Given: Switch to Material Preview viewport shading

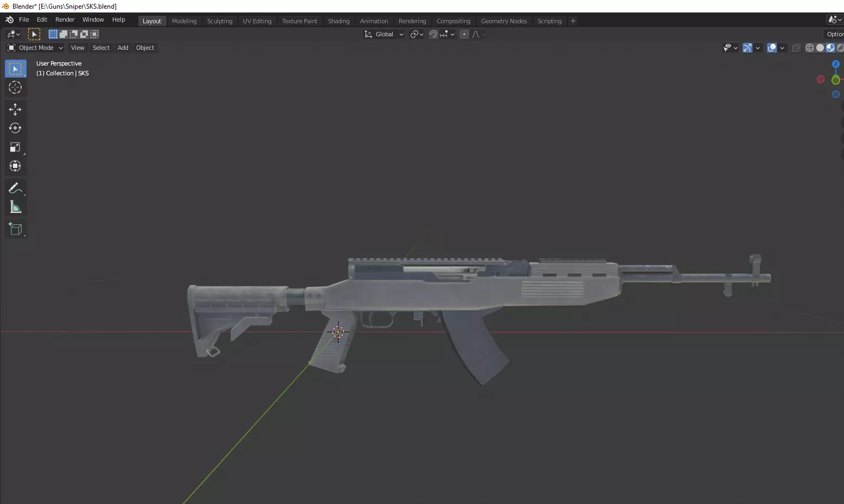Looking at the screenshot, I should pos(830,48).
